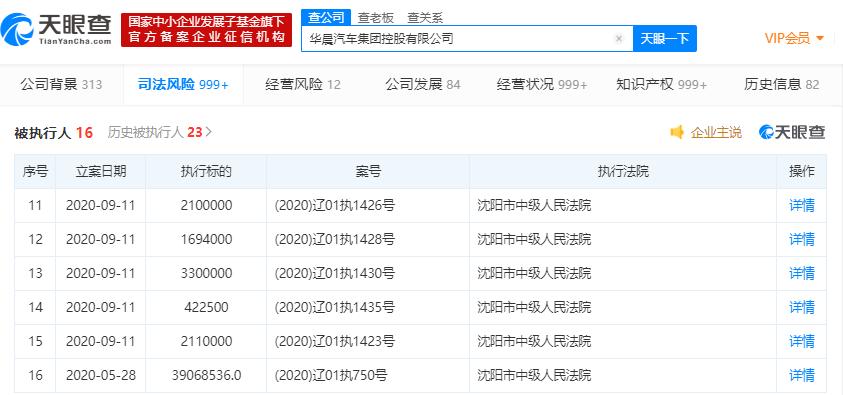843x395 pixels.
Task: Click case number (2020)辽01执1435号
Action: [x=334, y=307]
